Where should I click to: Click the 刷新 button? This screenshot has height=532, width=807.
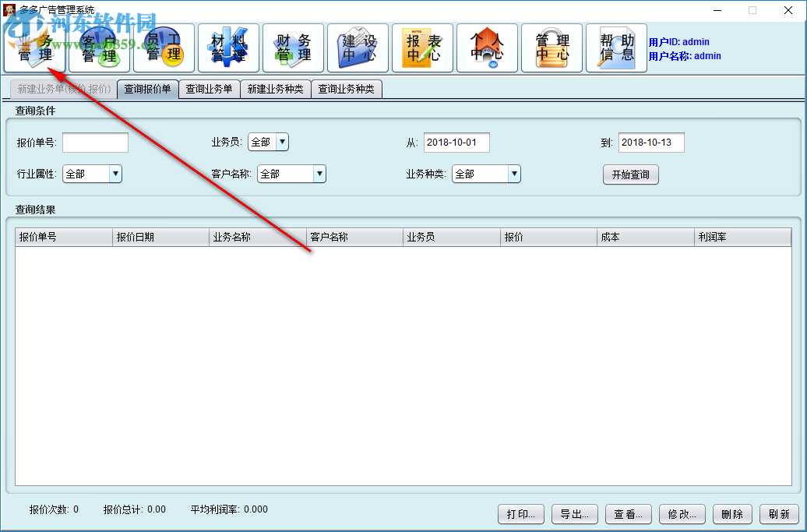click(x=779, y=514)
